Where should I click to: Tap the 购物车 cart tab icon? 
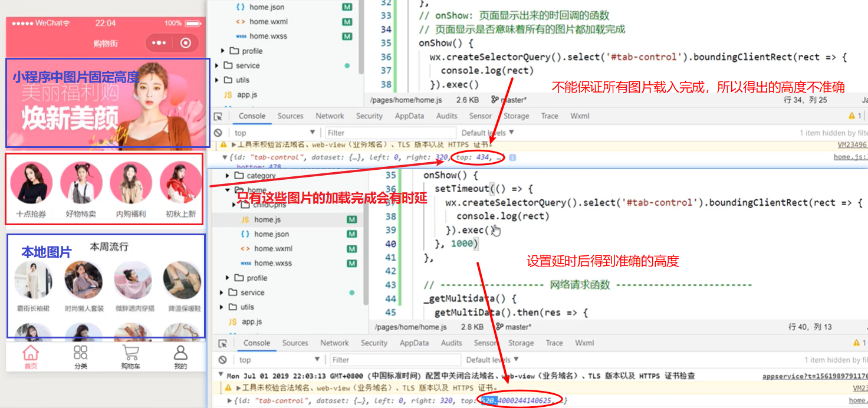pos(130,353)
